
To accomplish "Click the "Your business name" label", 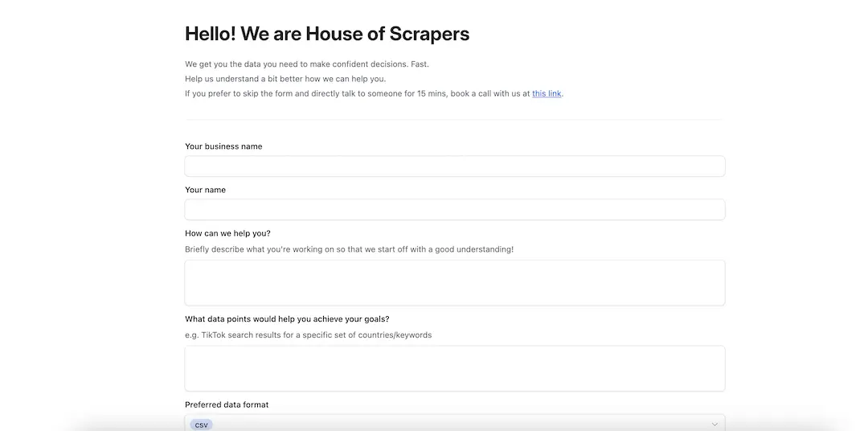I will coord(223,146).
